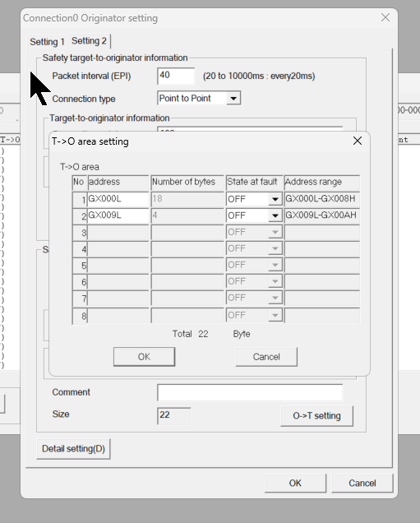Open disabled State at fault dropdown row 4
420x523 pixels.
(x=275, y=248)
